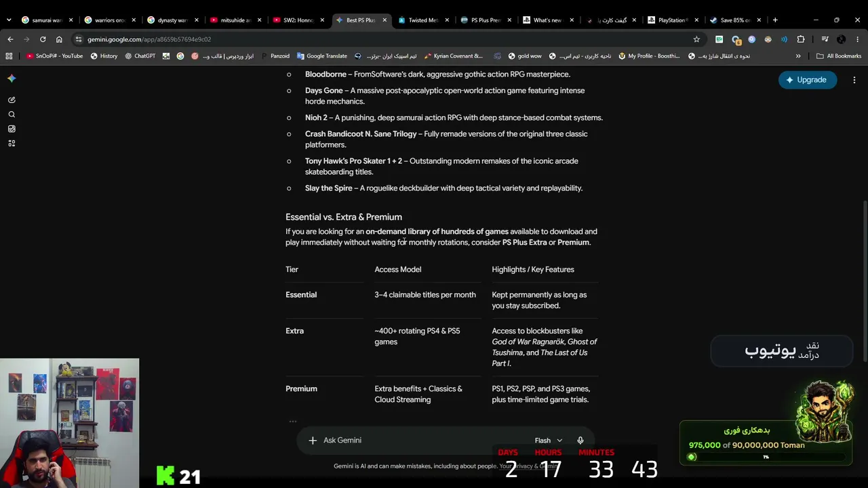Screen dimensions: 868x488
Task: Click the webcam overlay thumbnail
Action: click(69, 422)
